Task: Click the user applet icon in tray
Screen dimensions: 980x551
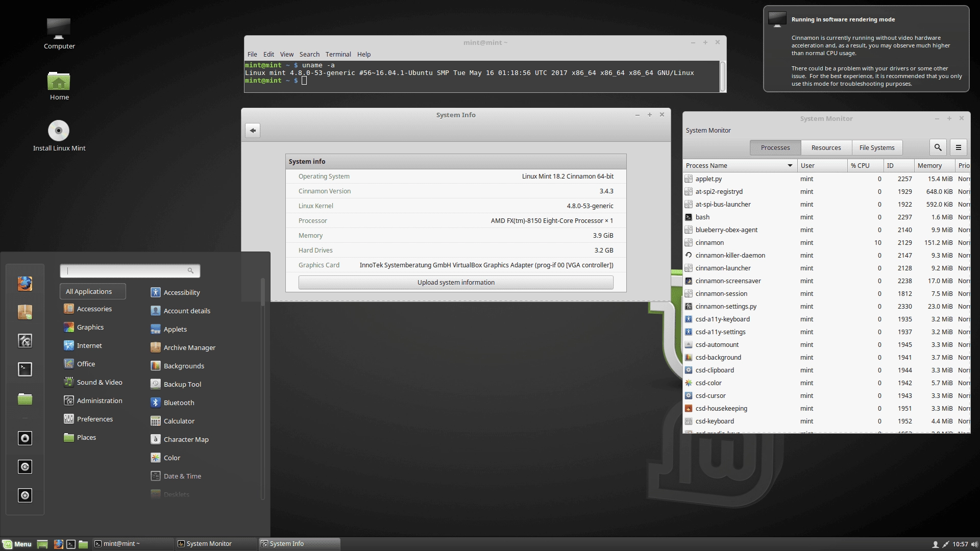Action: tap(935, 544)
